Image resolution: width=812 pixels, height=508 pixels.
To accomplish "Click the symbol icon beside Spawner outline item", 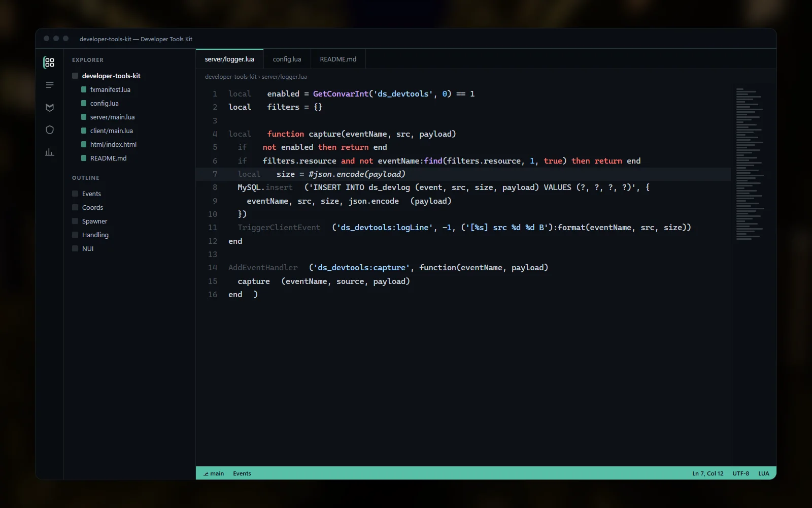I will pos(75,221).
